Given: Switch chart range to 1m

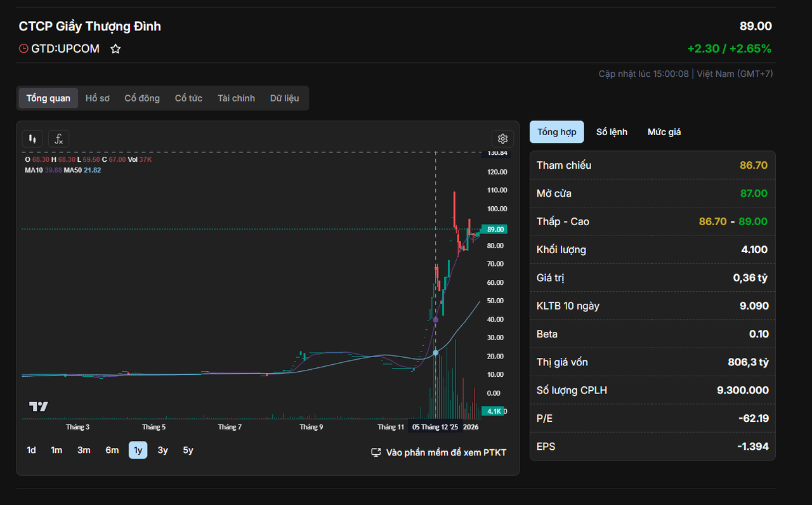Looking at the screenshot, I should click(56, 450).
